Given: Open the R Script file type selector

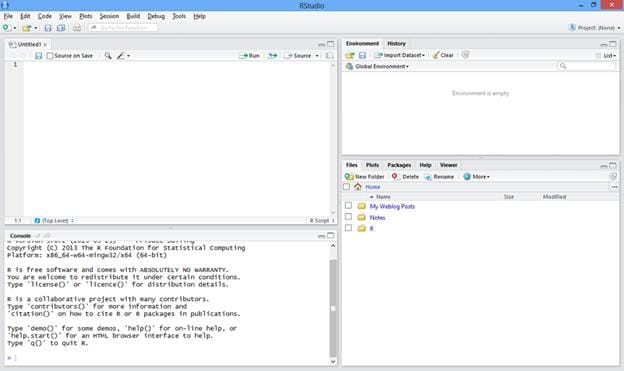Looking at the screenshot, I should [x=322, y=221].
